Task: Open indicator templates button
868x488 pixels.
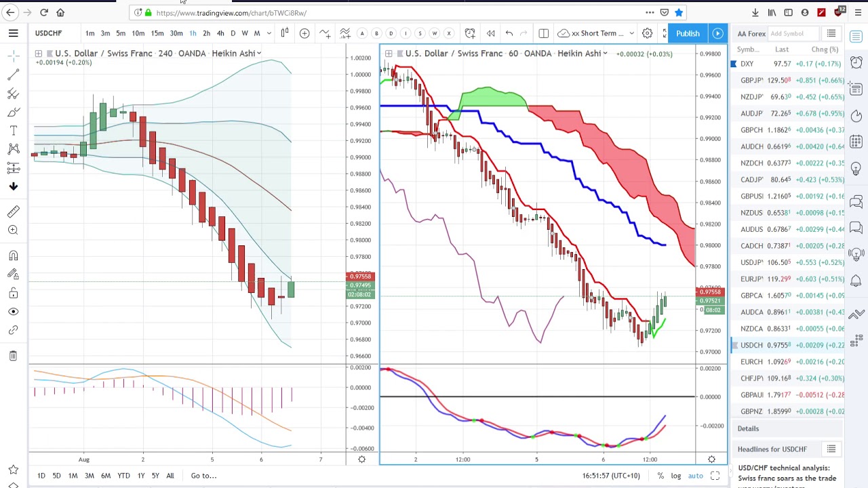Action: point(344,33)
